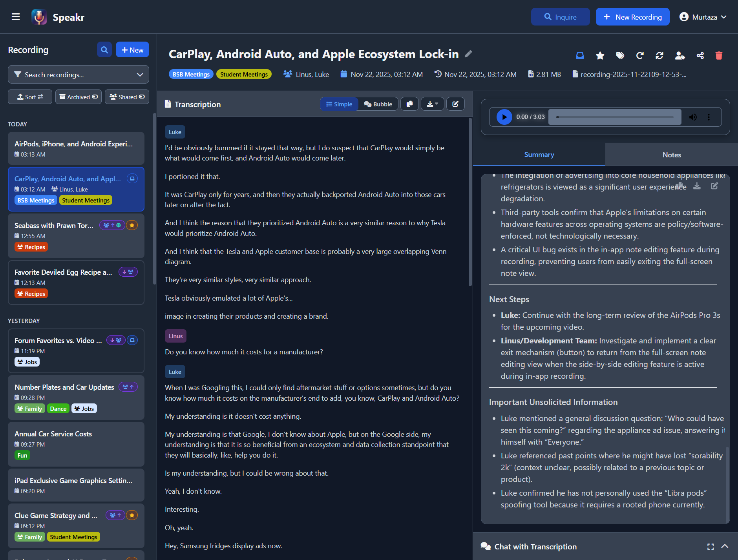The height and width of the screenshot is (560, 738).
Task: Click the audio progress slider
Action: pos(615,117)
